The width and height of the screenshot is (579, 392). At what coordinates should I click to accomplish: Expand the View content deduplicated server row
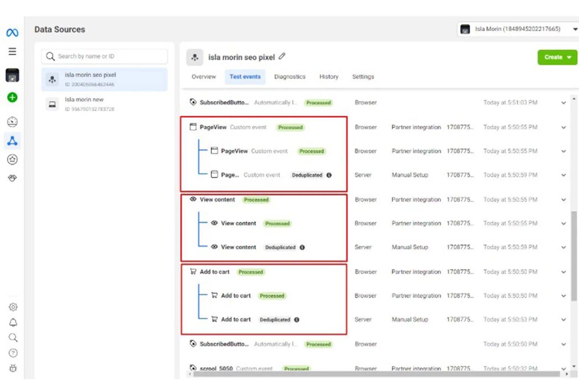click(x=564, y=247)
